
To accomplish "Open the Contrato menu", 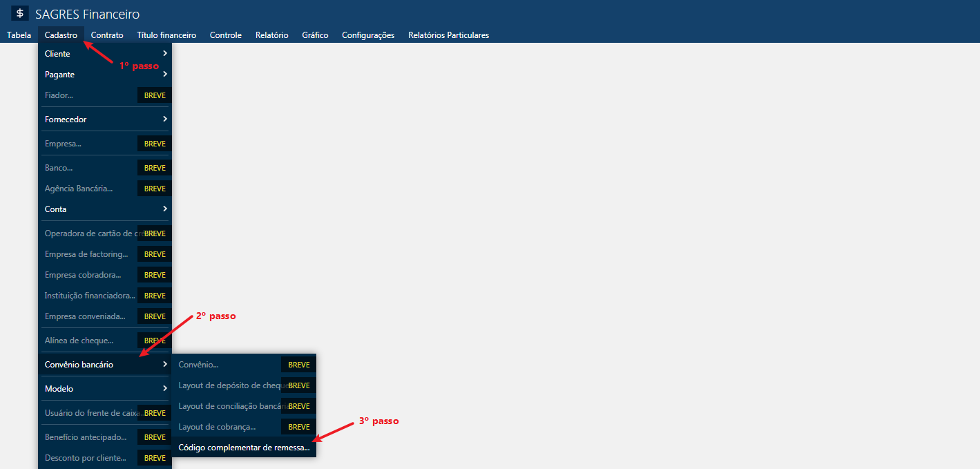I will tap(107, 35).
